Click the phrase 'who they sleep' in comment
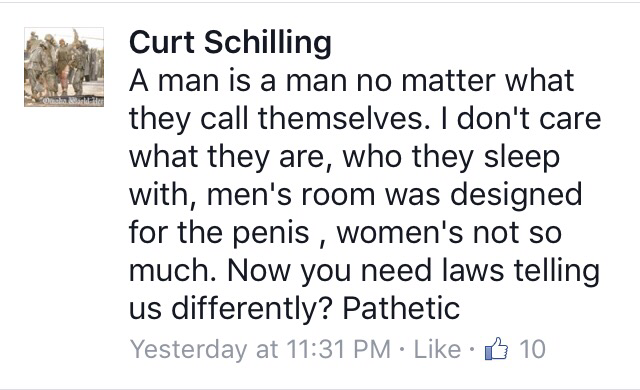The width and height of the screenshot is (640, 390). tap(451, 159)
